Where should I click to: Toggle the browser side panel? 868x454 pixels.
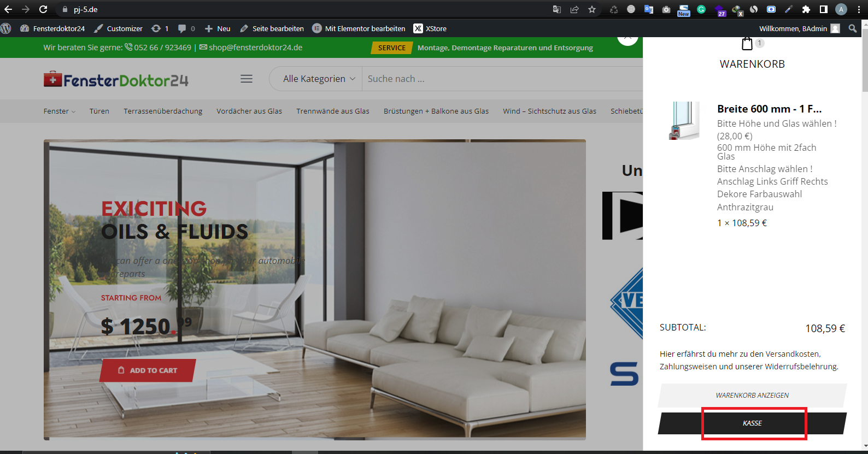click(824, 9)
